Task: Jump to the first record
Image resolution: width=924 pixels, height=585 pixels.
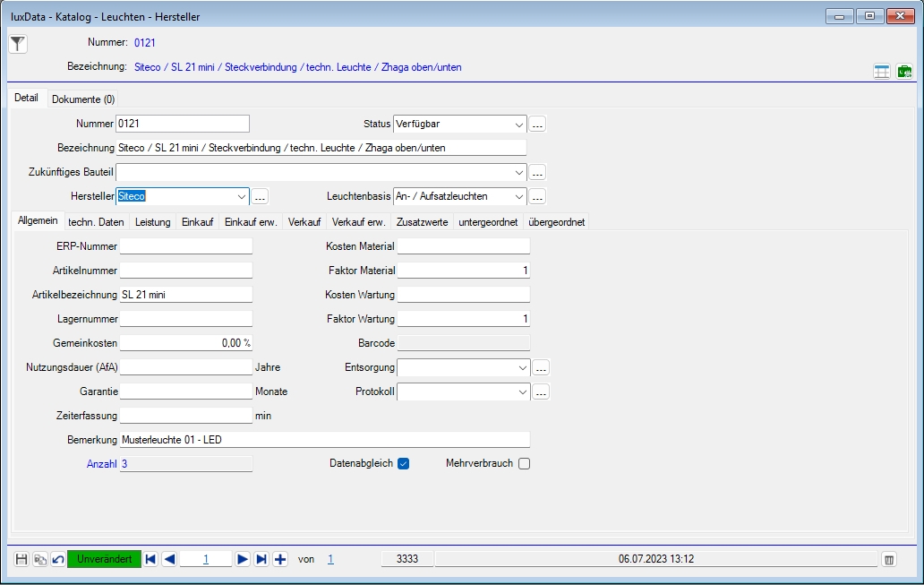Action: pos(150,559)
